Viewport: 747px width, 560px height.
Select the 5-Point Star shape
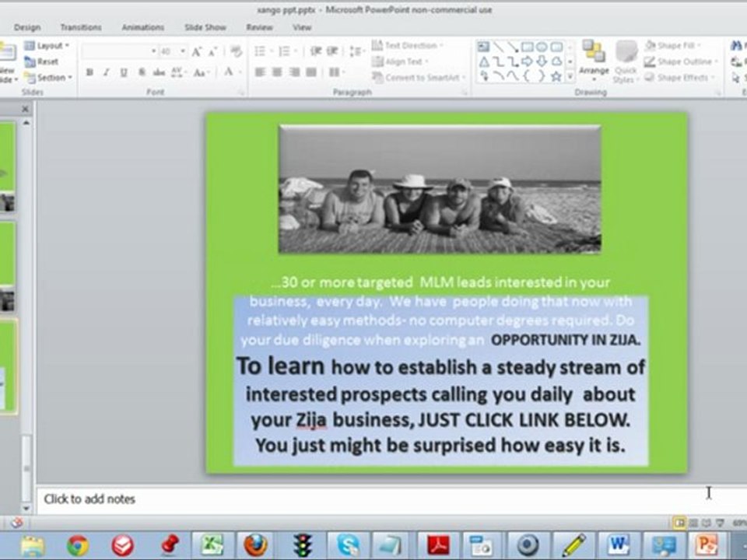click(556, 76)
